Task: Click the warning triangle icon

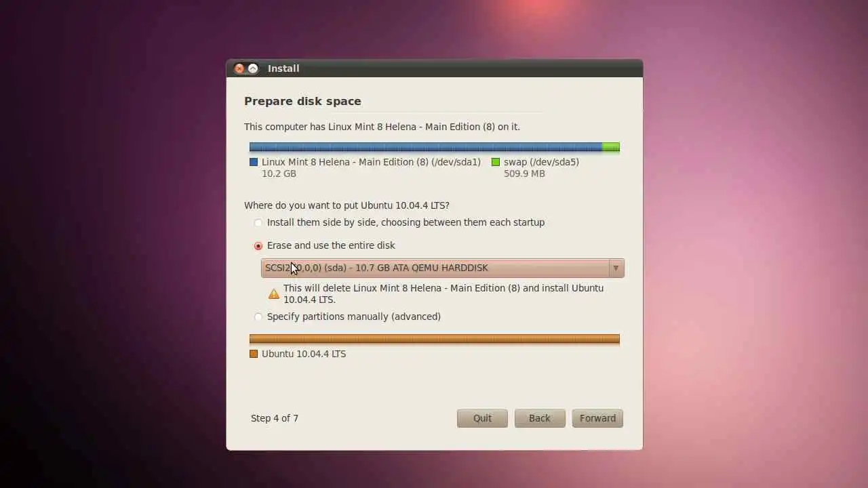Action: (274, 293)
